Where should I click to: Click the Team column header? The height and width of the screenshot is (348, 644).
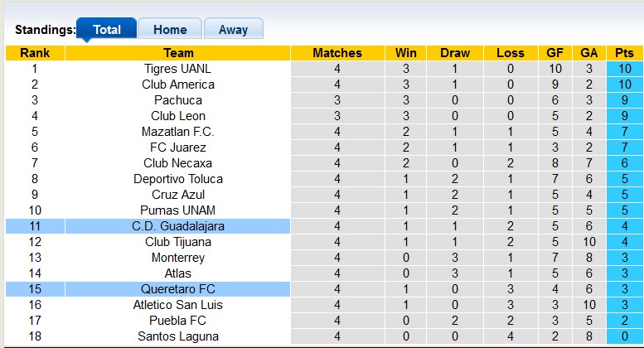[x=178, y=53]
